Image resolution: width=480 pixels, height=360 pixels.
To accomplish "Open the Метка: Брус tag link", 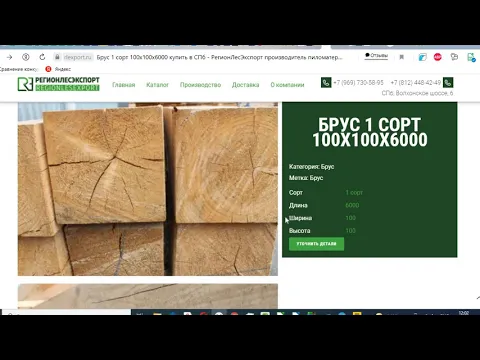I will (306, 178).
